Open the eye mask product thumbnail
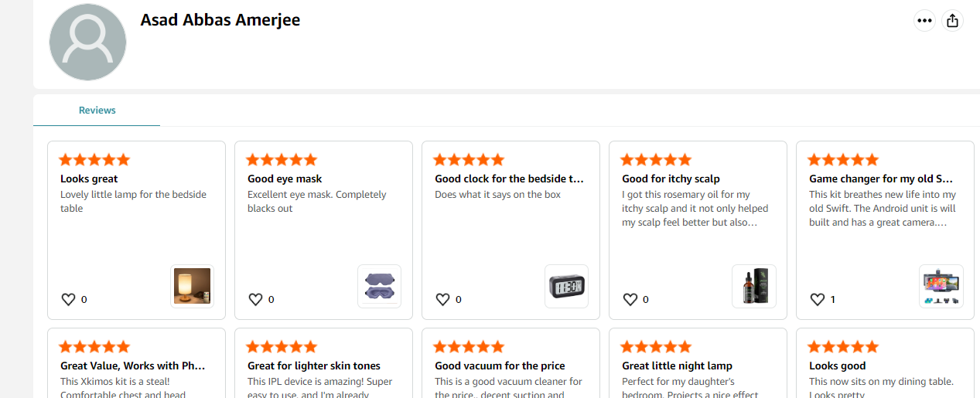Screen dimensions: 980x398 379,286
